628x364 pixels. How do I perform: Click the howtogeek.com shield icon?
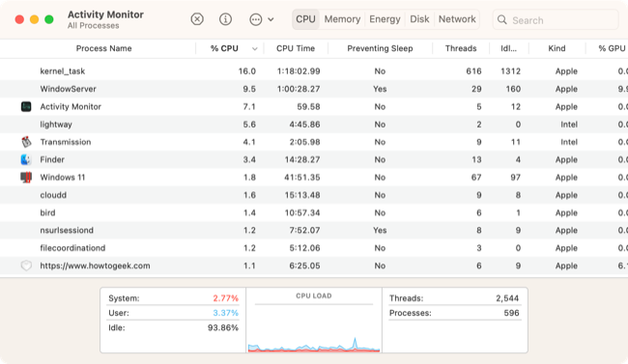[x=26, y=266]
